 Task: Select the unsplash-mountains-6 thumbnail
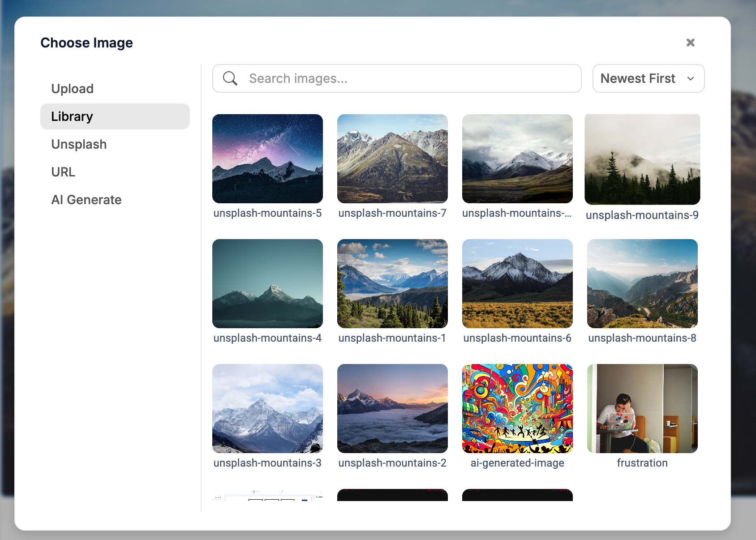click(x=517, y=283)
